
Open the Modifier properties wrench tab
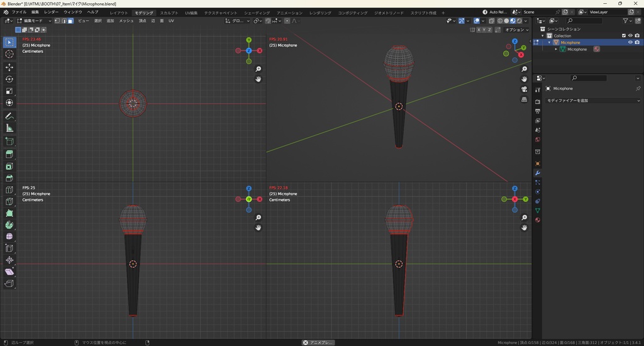[x=538, y=172]
